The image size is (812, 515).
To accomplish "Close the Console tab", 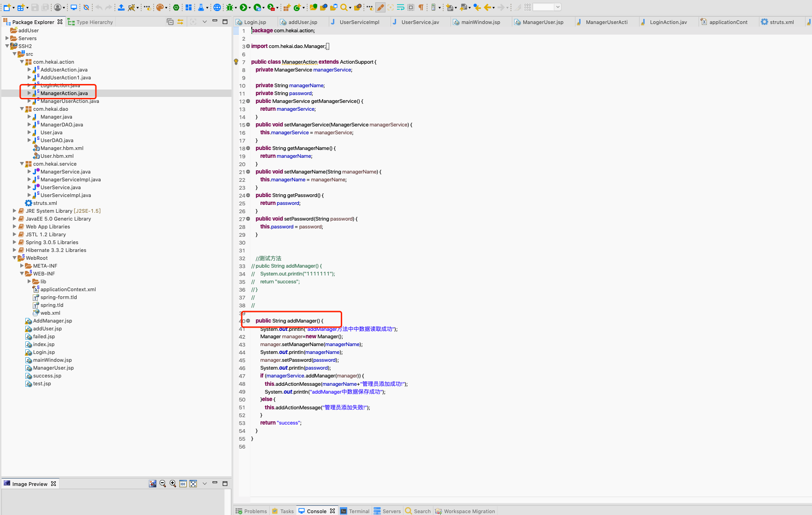I will [332, 511].
